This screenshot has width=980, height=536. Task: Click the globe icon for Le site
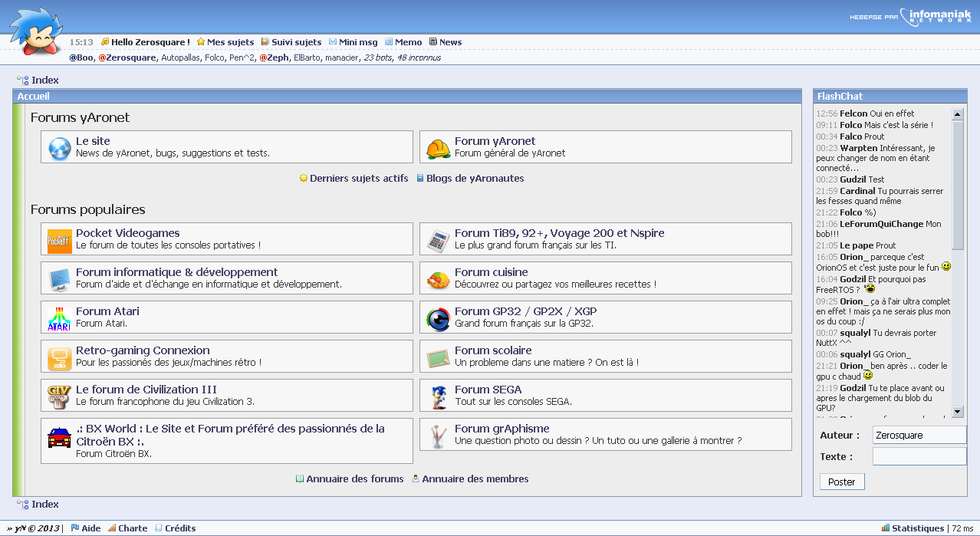pyautogui.click(x=59, y=148)
